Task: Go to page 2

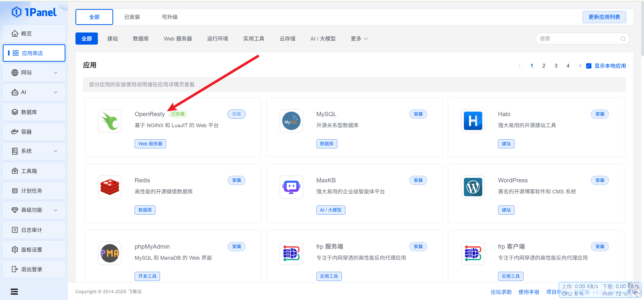Action: point(544,66)
